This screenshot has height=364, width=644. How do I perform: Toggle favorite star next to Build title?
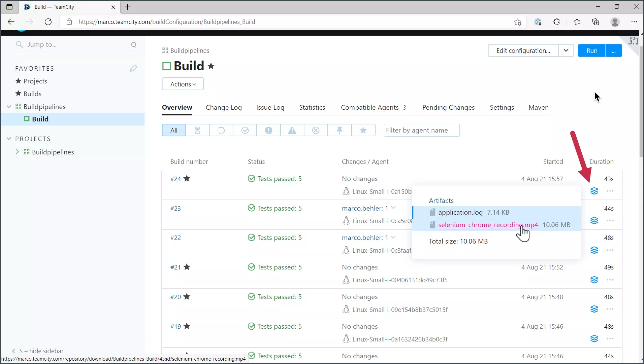point(211,66)
